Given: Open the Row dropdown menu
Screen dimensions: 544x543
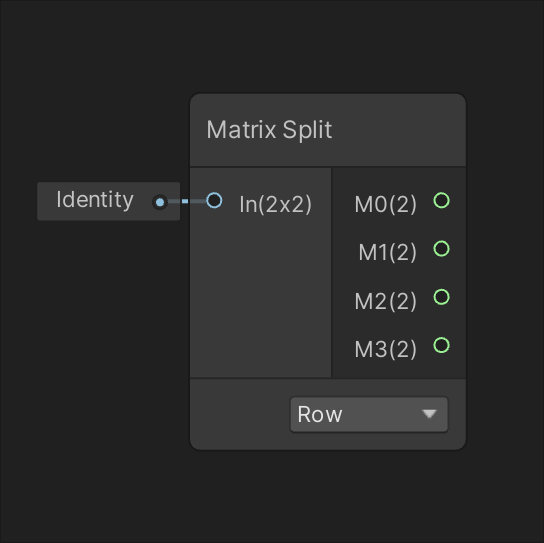Looking at the screenshot, I should tap(369, 415).
